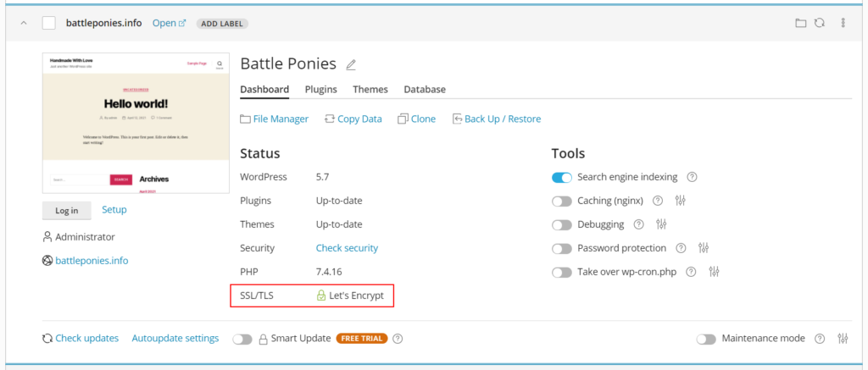
Task: Open Debugging settings sliders icon
Action: (661, 224)
